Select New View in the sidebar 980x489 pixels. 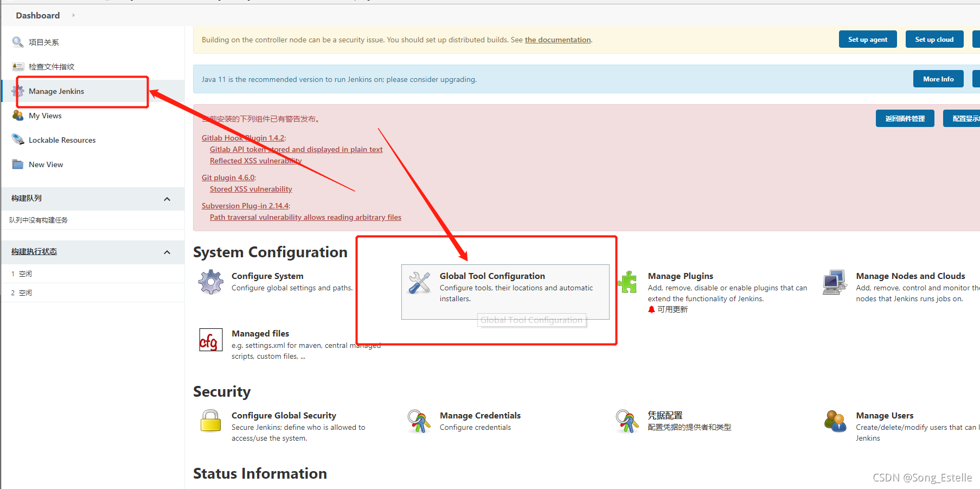[46, 164]
